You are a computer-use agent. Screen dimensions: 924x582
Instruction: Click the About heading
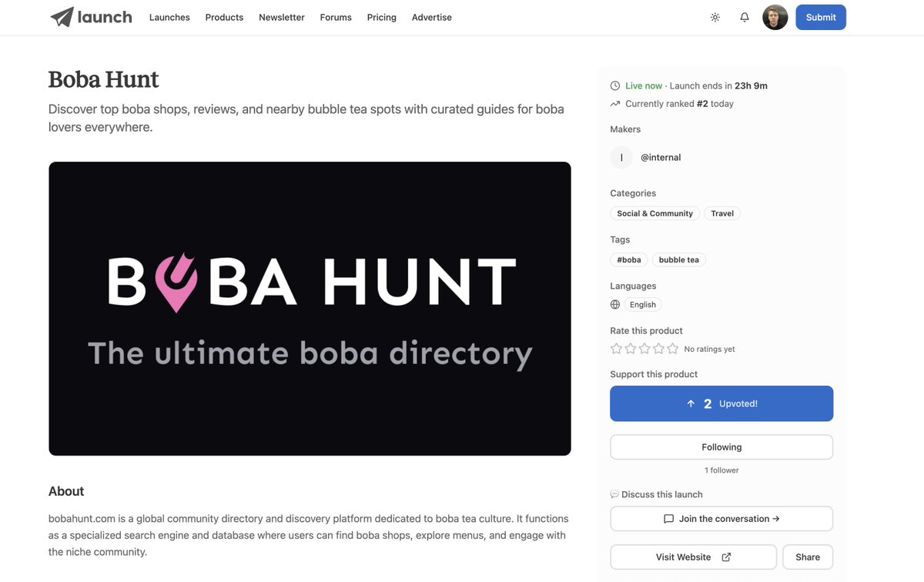66,491
